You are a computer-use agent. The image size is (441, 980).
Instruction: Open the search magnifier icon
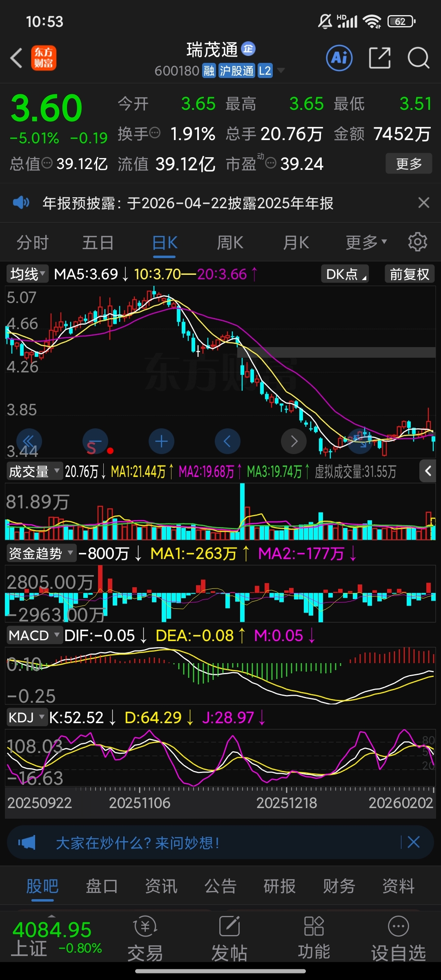(x=419, y=58)
